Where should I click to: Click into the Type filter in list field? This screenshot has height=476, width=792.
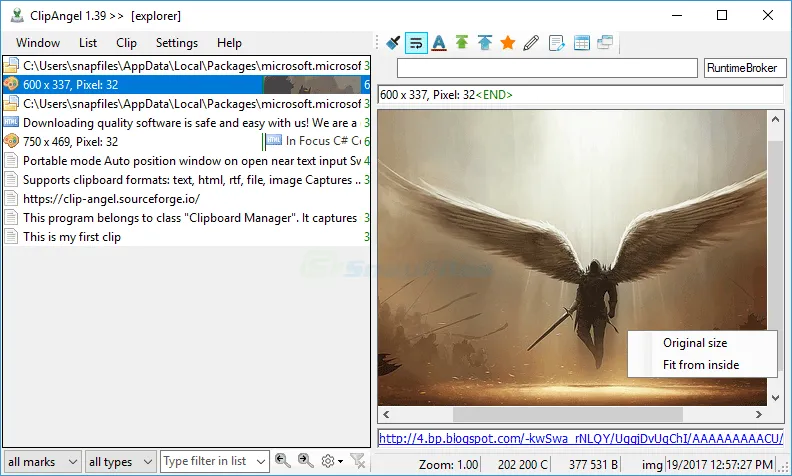207,461
